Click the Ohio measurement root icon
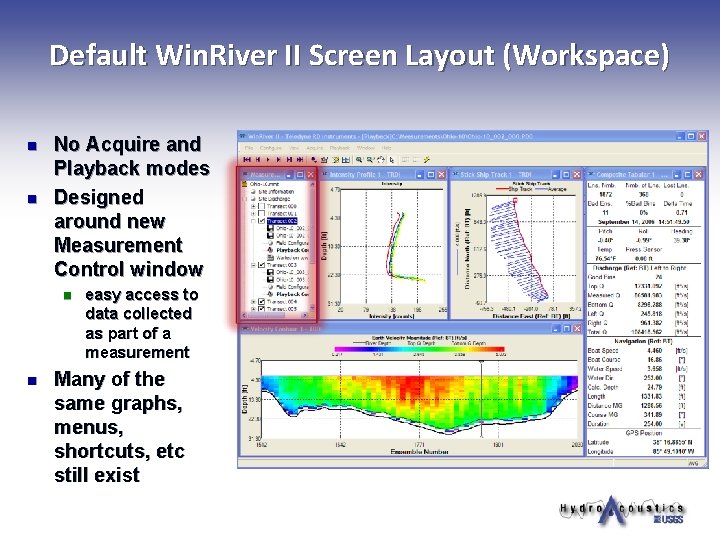The image size is (720, 540). point(244,184)
